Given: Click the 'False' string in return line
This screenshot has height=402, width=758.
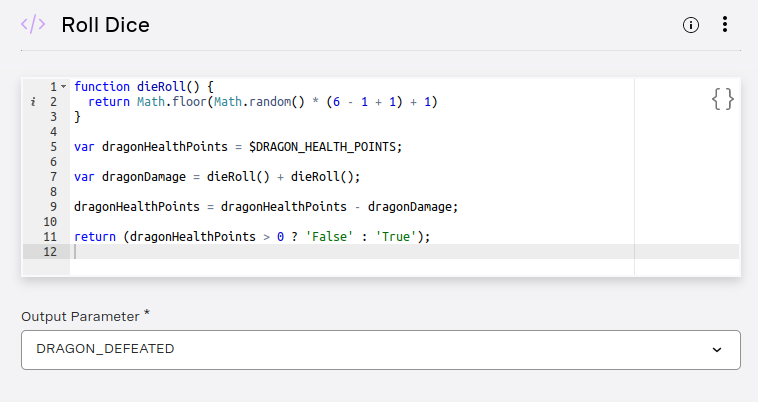Looking at the screenshot, I should [329, 237].
